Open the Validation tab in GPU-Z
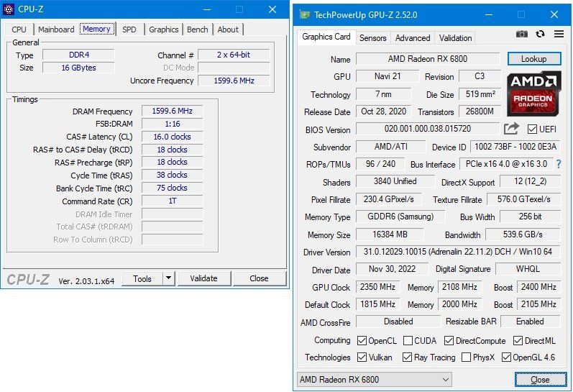 tap(455, 38)
